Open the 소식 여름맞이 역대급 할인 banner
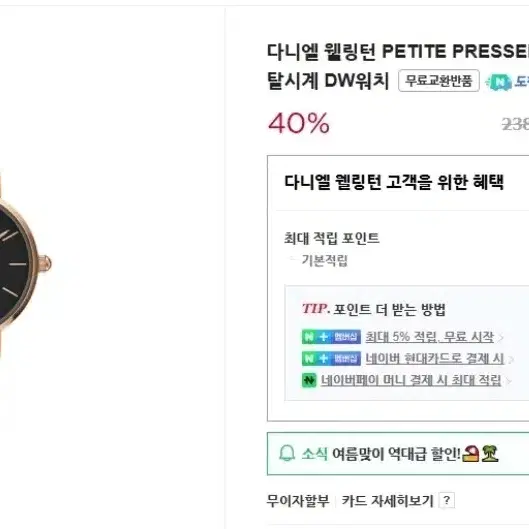 (x=398, y=453)
